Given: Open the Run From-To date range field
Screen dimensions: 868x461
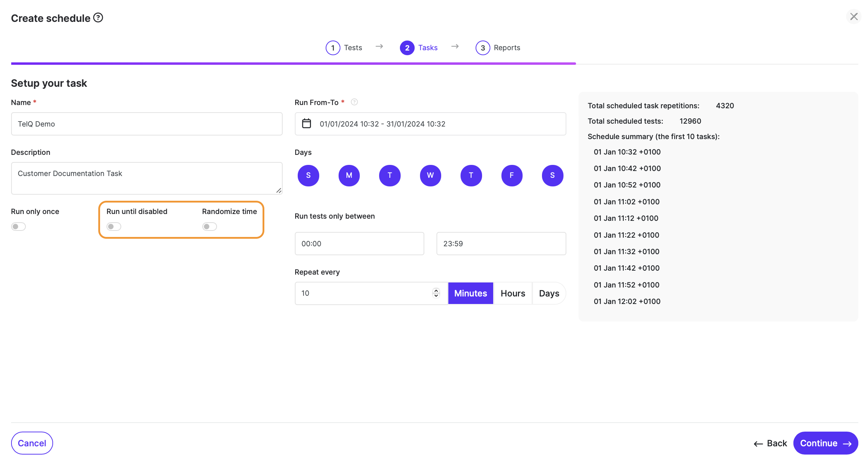Looking at the screenshot, I should tap(430, 124).
